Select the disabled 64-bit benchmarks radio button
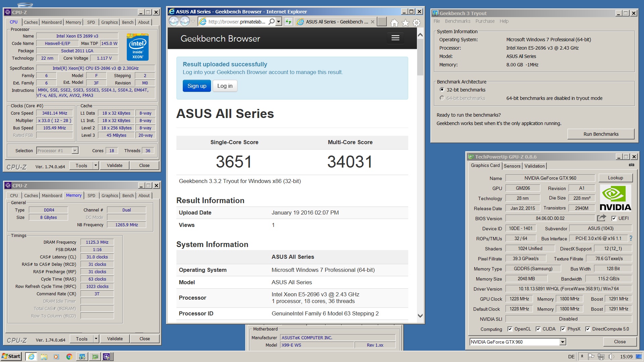 [442, 98]
